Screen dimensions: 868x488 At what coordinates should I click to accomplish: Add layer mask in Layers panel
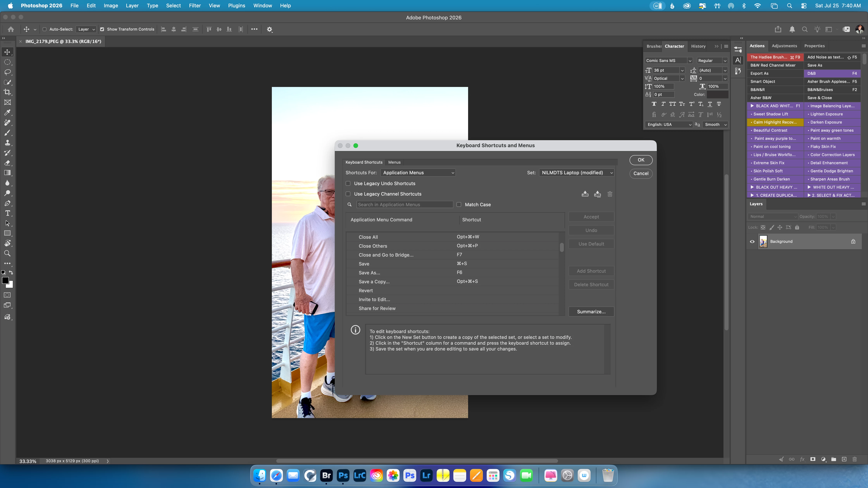point(813,459)
